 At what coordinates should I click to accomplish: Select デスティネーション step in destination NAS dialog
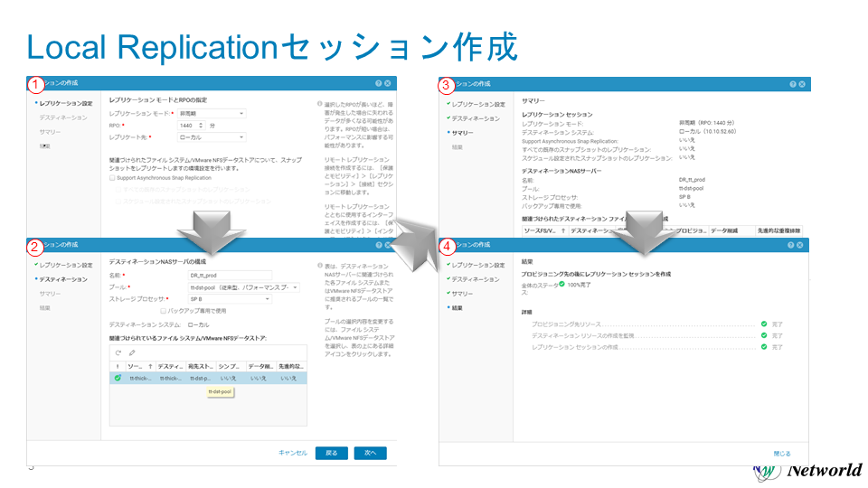(x=63, y=279)
